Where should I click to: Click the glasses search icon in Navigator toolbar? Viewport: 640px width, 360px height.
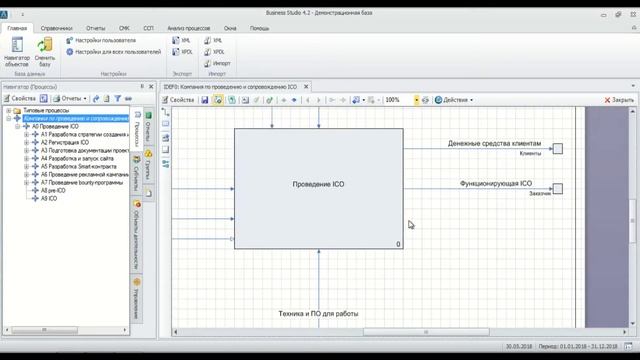128,98
